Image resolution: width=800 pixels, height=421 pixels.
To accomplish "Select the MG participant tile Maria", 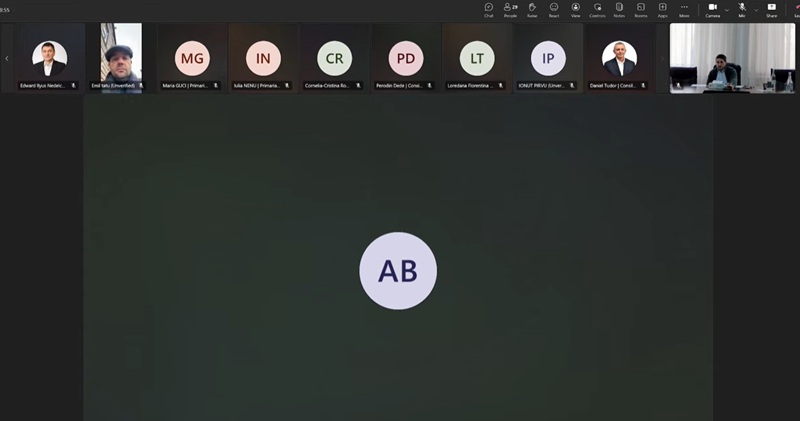I will 192,58.
